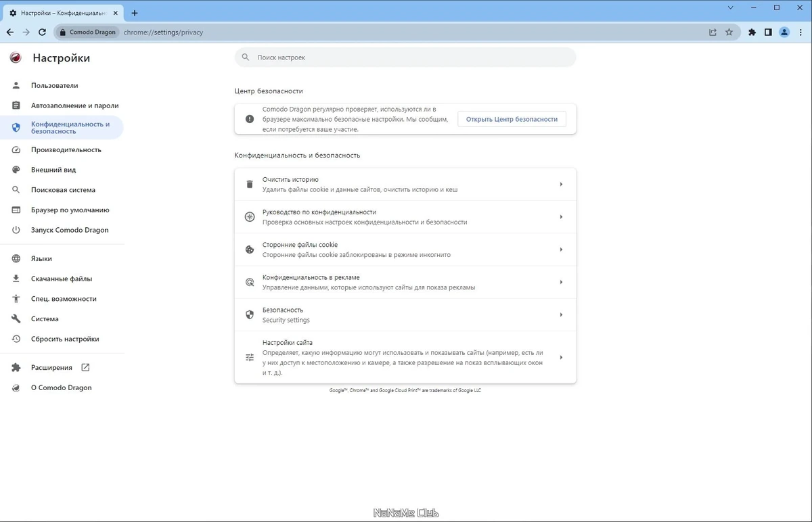Open the Extensions puzzle icon in toolbar
This screenshot has width=812, height=522.
click(x=752, y=32)
